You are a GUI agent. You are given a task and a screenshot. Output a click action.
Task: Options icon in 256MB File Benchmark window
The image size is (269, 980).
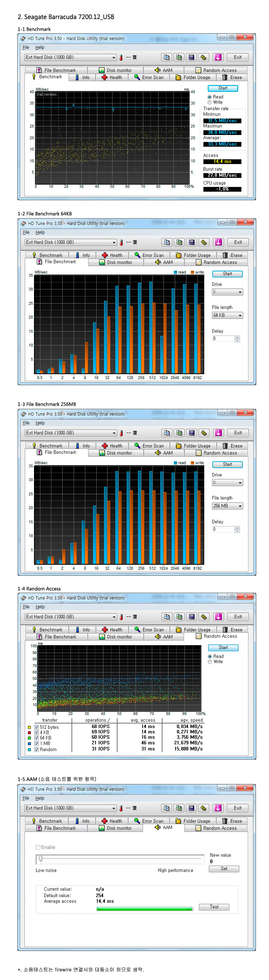(205, 433)
